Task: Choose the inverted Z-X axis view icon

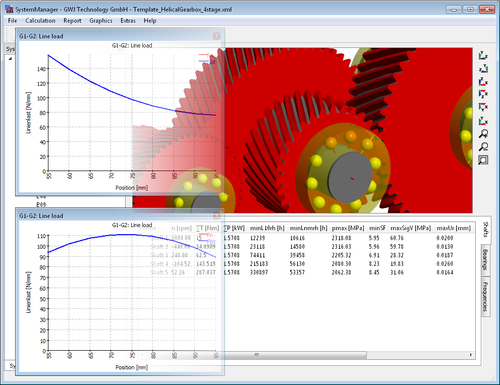Action: [483, 94]
